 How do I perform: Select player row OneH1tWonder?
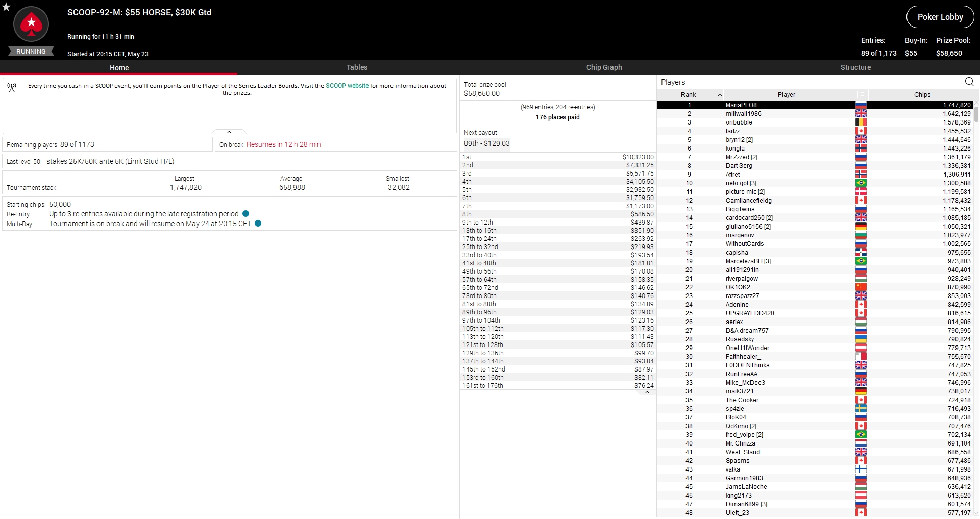pyautogui.click(x=815, y=348)
